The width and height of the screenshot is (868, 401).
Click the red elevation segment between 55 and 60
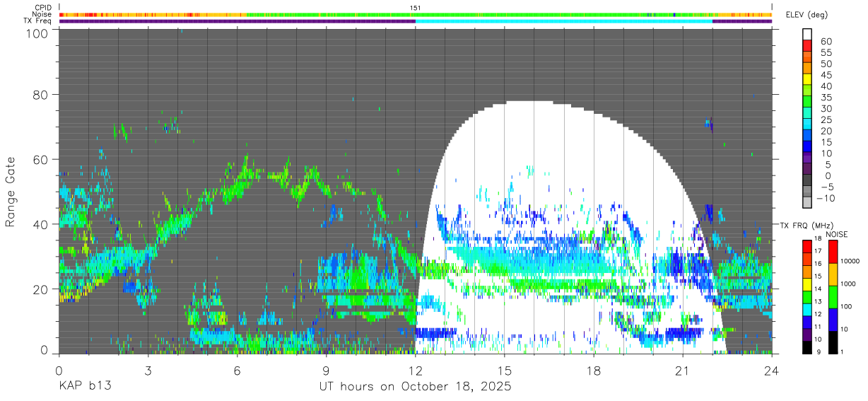point(807,46)
